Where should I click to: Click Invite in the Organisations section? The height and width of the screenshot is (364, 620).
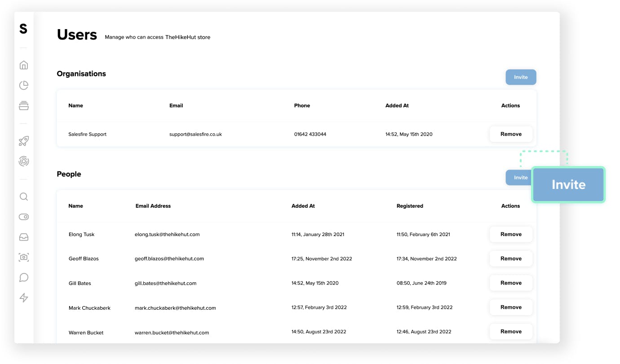click(x=521, y=77)
